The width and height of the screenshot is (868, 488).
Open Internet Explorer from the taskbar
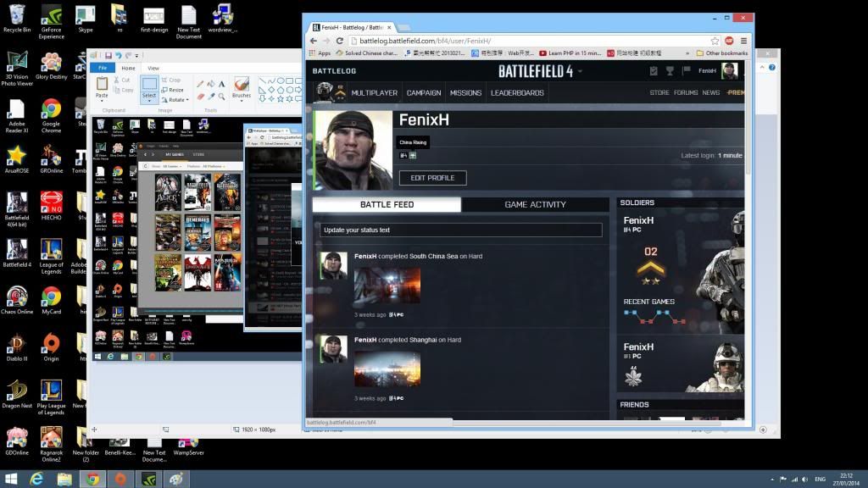[x=36, y=480]
